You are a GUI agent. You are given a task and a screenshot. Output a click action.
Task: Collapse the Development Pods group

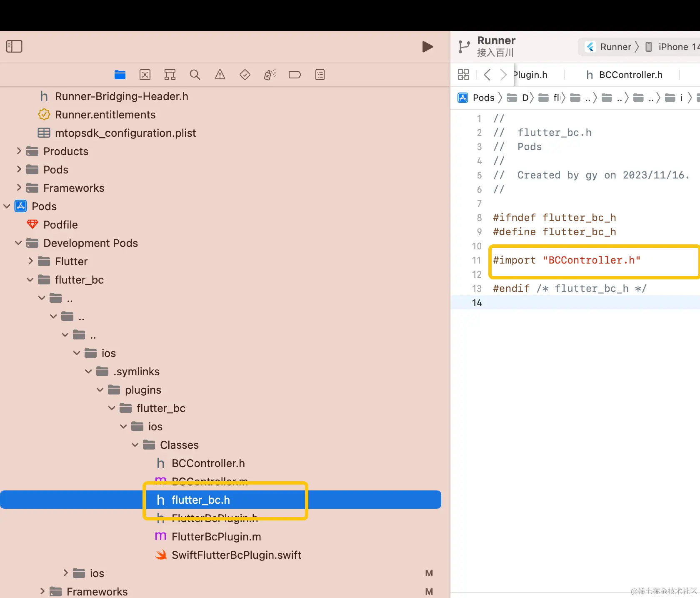19,243
